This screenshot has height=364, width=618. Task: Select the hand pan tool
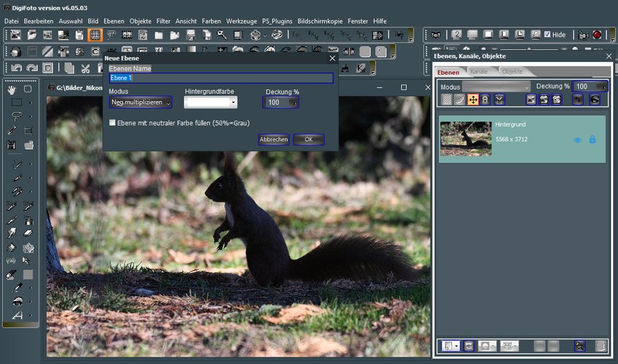tap(12, 89)
